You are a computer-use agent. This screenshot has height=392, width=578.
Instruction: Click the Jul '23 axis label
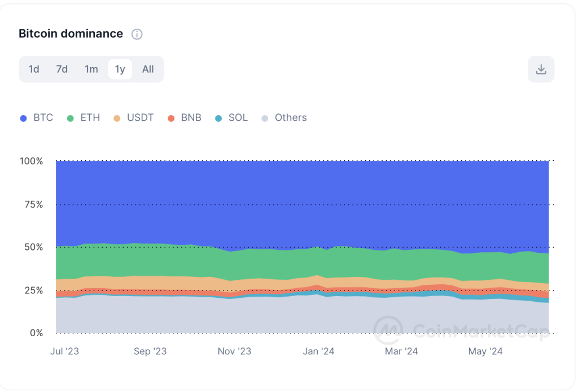tap(64, 351)
